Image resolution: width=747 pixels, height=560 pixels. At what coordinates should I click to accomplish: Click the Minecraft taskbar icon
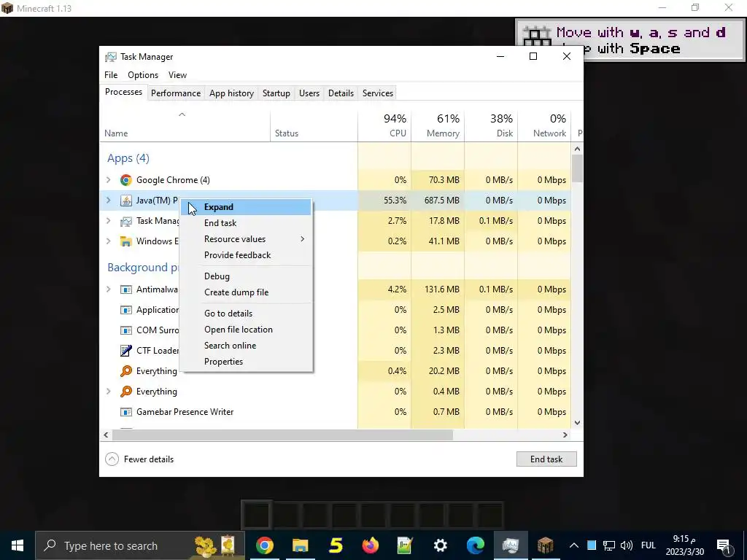tap(545, 545)
